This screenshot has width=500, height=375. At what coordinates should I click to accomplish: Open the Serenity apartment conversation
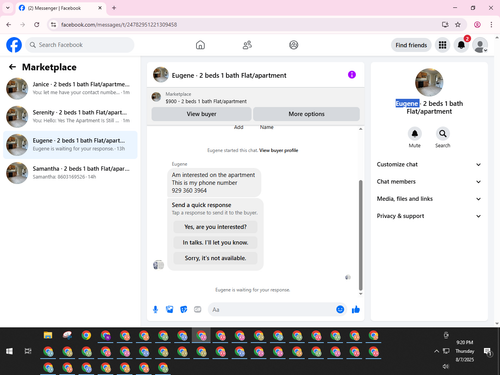pyautogui.click(x=70, y=117)
